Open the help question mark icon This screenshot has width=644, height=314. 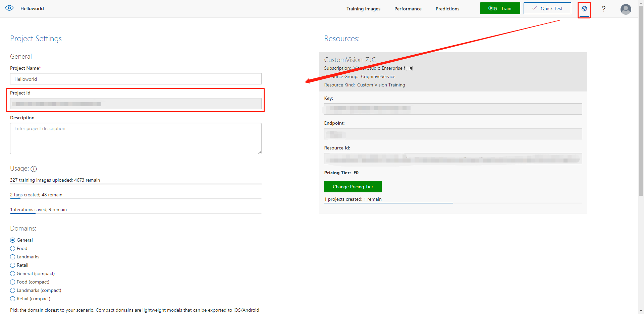pos(603,9)
